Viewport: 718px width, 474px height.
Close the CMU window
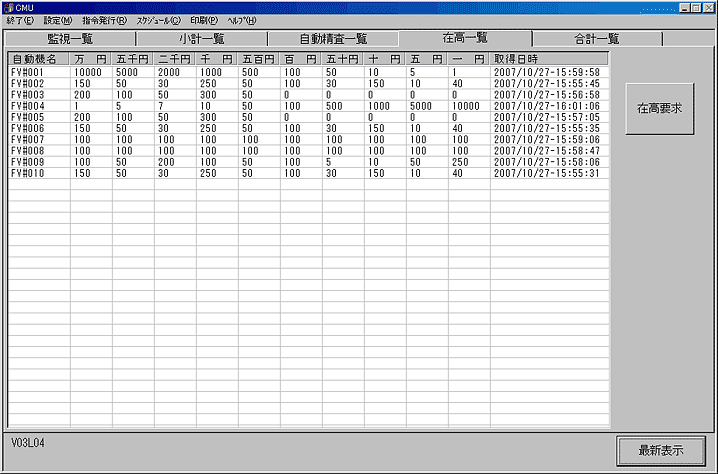click(x=709, y=7)
